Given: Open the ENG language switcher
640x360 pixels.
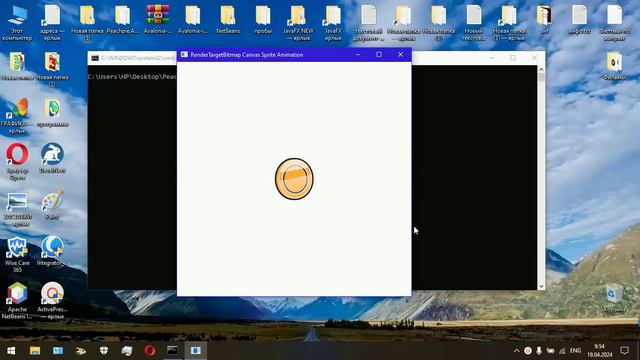Looking at the screenshot, I should click(576, 351).
